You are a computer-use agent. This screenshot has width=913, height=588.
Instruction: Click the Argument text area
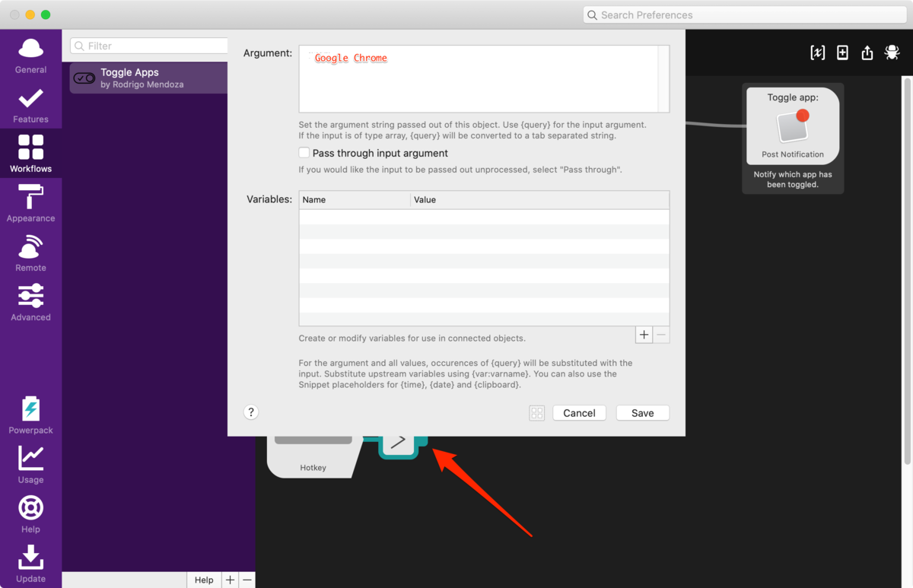(x=484, y=79)
